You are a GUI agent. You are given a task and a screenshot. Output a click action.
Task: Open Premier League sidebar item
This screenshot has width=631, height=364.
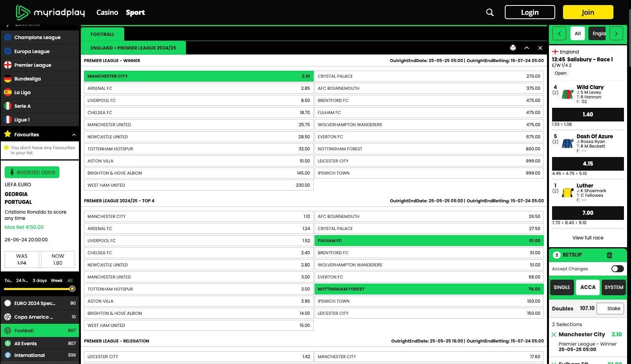40,65
